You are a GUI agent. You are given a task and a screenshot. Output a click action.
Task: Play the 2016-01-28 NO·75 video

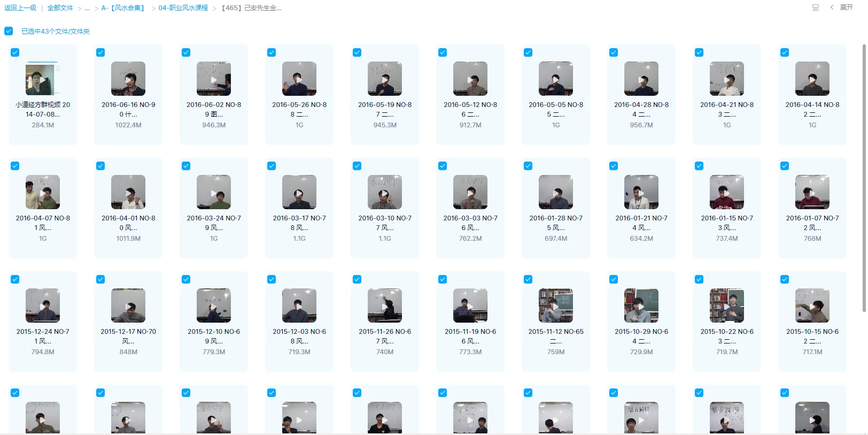(556, 192)
